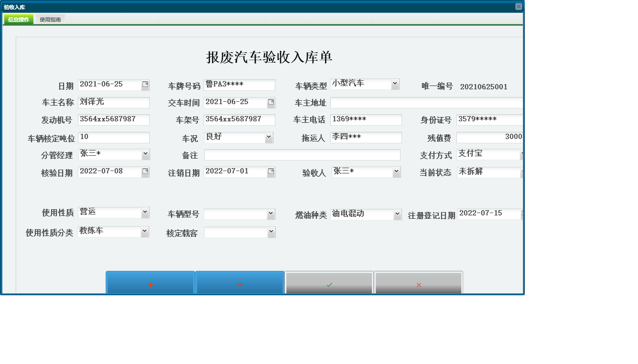Open the calendar picker for 交车时间
Image resolution: width=638 pixels, height=364 pixels.
click(271, 102)
